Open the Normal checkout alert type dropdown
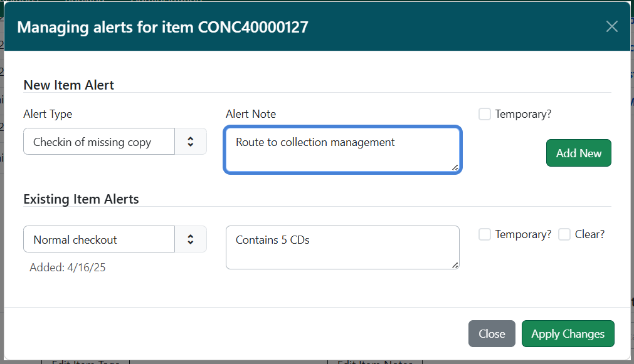 99,239
